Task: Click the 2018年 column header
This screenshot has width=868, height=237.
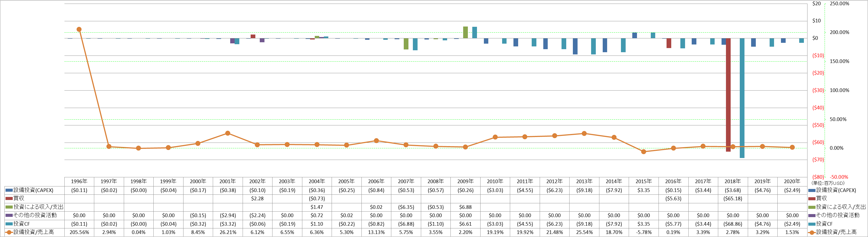Action: pyautogui.click(x=733, y=181)
